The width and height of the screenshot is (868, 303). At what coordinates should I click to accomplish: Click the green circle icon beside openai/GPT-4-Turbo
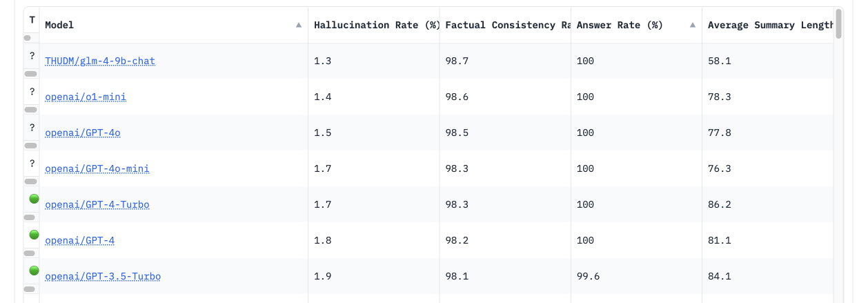coord(34,199)
